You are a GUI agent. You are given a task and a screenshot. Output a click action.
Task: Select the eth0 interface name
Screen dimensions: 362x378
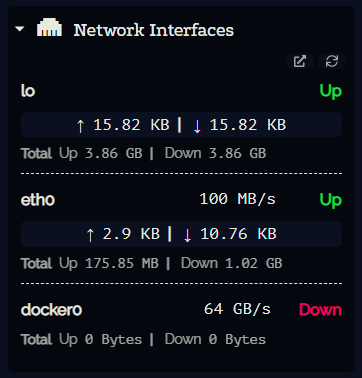coord(38,200)
